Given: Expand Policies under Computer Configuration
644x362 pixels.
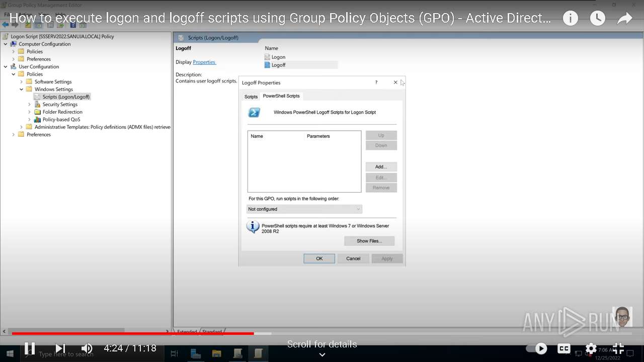Looking at the screenshot, I should (x=14, y=51).
